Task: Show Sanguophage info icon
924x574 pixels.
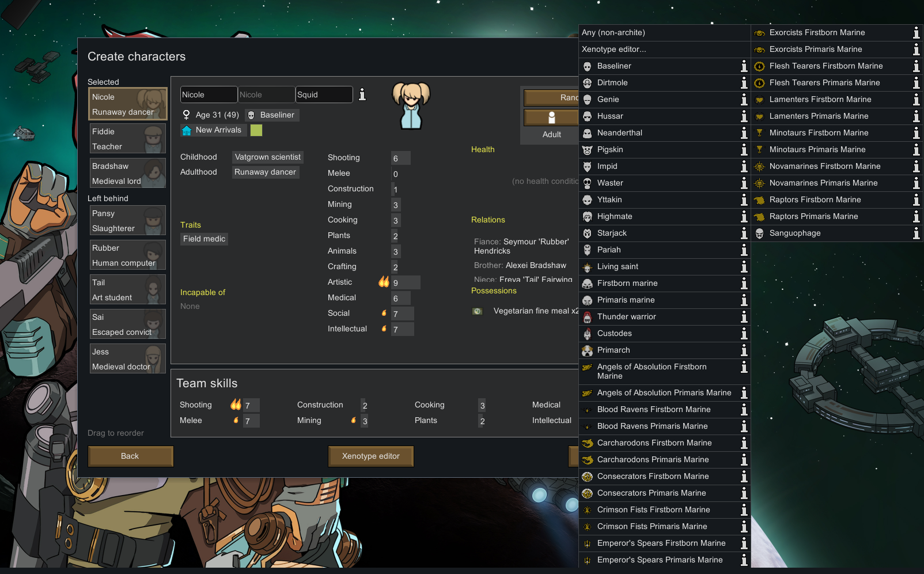Action: [x=916, y=233]
